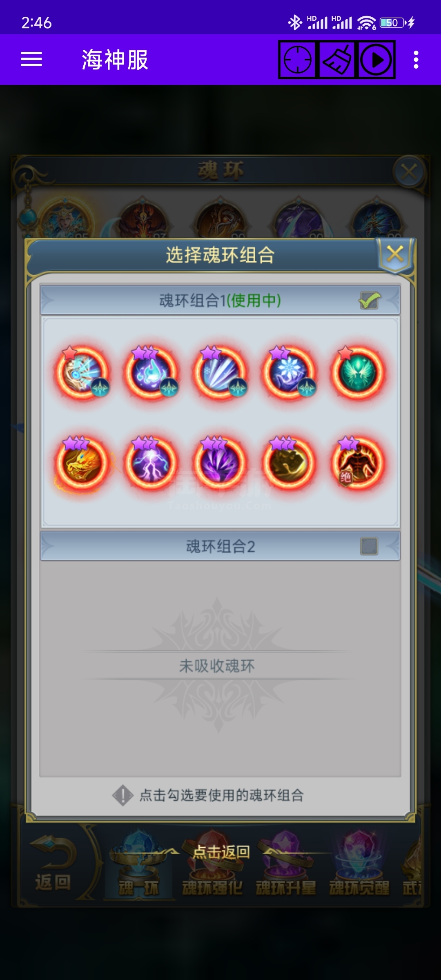Uncheck the 魂环组合1 checkbox
441x980 pixels.
pos(369,301)
